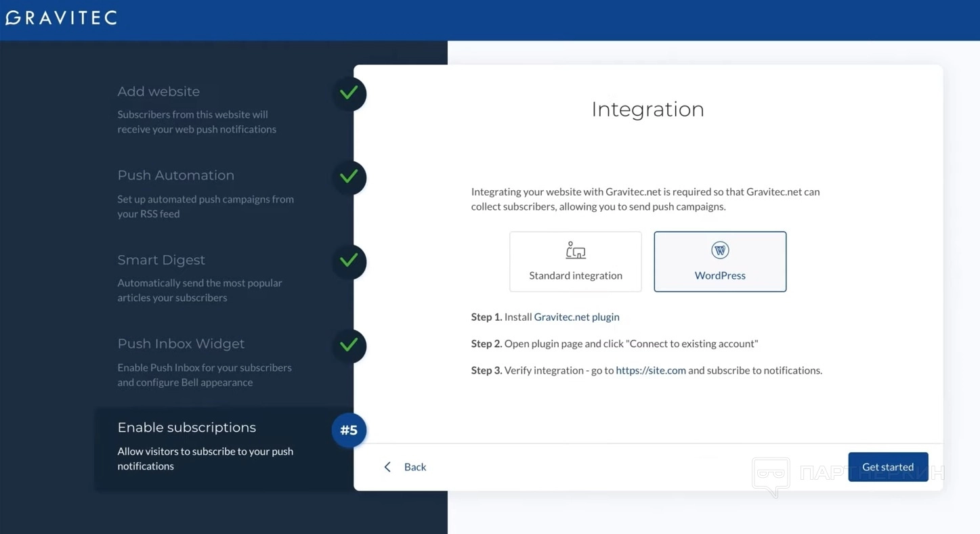Choose the Standard integration option
Screen dimensions: 980x534
click(576, 262)
